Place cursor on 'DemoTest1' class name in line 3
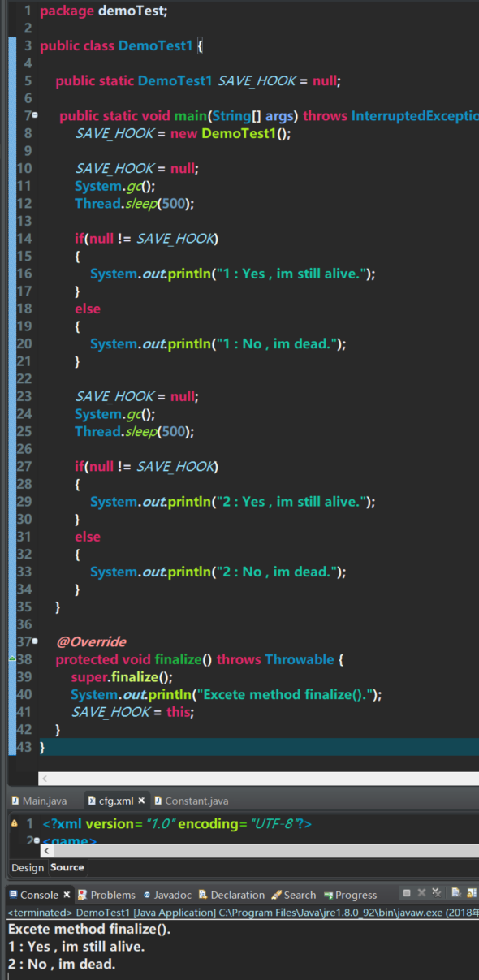479x980 pixels. 156,45
